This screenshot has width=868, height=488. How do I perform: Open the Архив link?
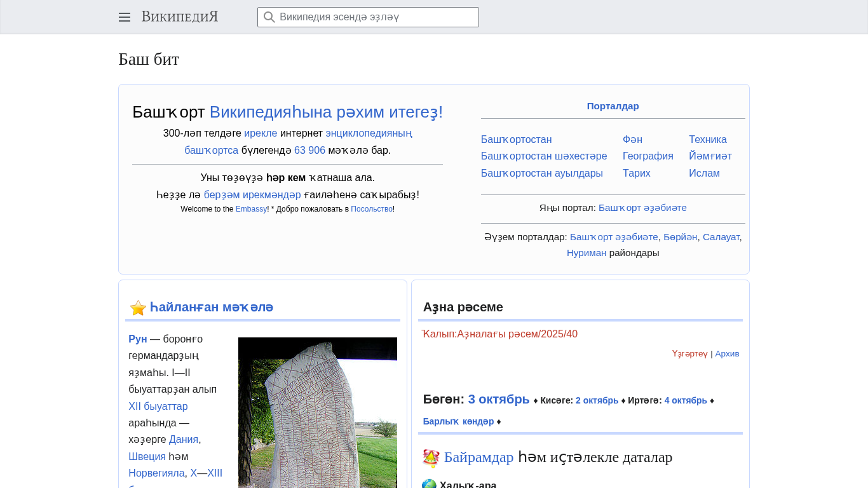727,354
